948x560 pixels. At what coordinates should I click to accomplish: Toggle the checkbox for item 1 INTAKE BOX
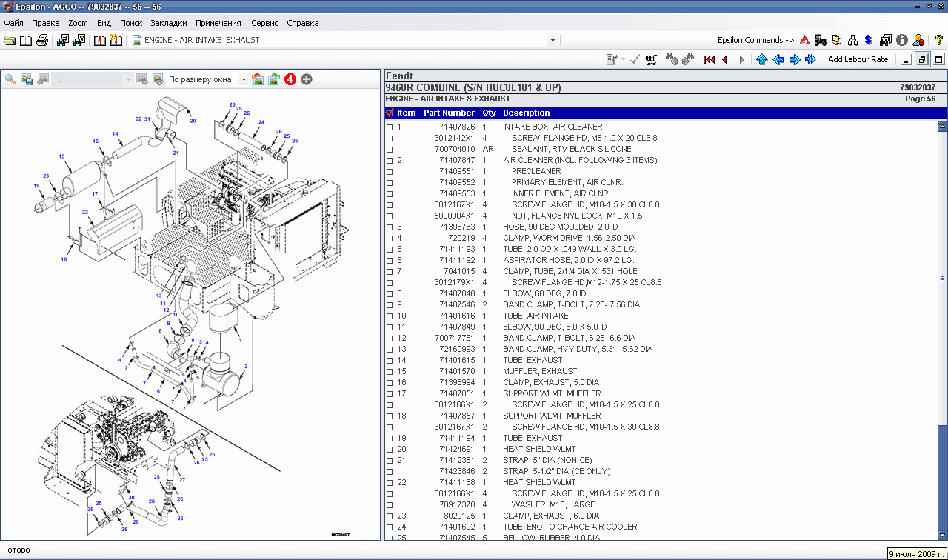tap(389, 127)
